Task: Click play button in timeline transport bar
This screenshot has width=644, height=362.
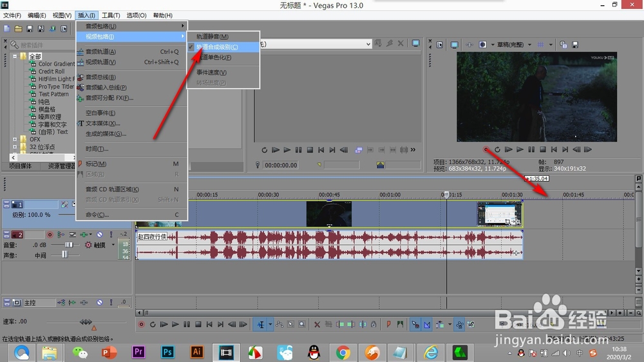Action: tap(175, 324)
